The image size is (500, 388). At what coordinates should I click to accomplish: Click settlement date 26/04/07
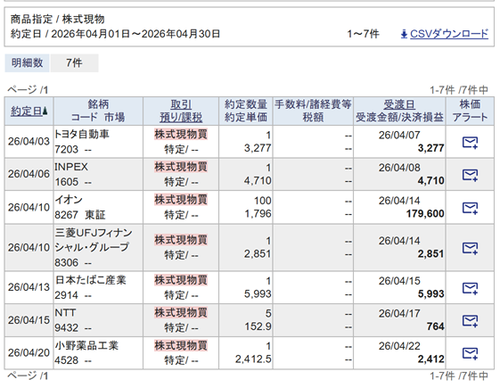399,135
